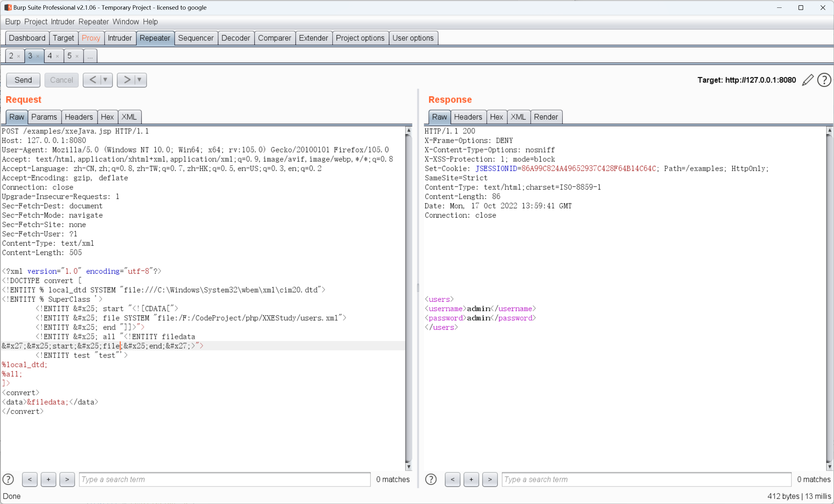Show response Hex view

pyautogui.click(x=496, y=117)
